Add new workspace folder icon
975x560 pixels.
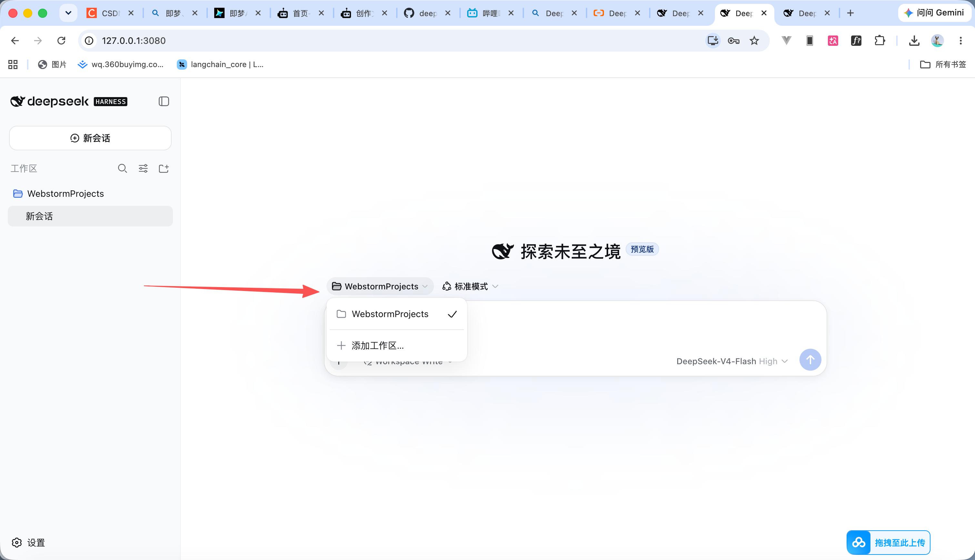164,168
